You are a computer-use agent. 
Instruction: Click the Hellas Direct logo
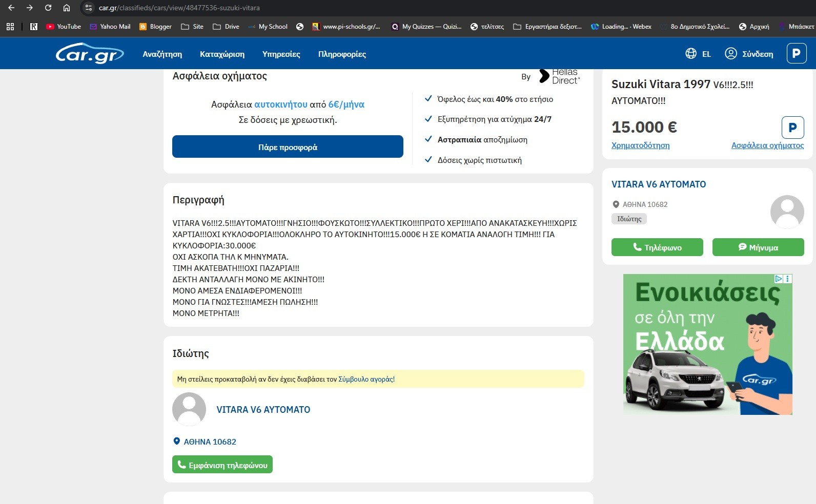pos(559,76)
